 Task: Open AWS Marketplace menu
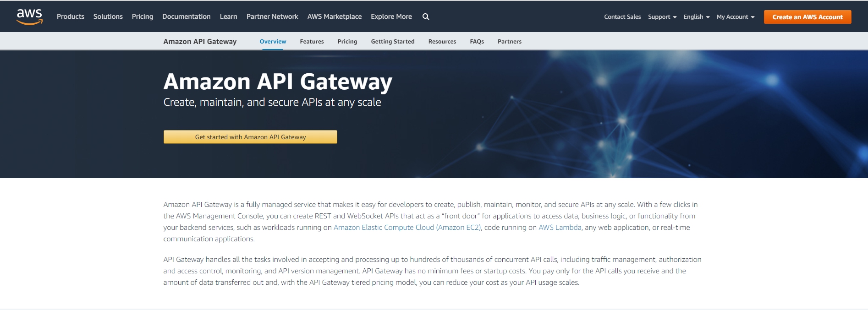[x=335, y=16]
